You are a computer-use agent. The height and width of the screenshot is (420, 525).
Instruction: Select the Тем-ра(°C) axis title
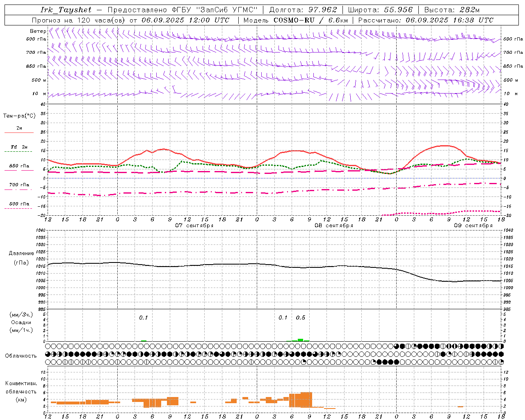click(19, 116)
